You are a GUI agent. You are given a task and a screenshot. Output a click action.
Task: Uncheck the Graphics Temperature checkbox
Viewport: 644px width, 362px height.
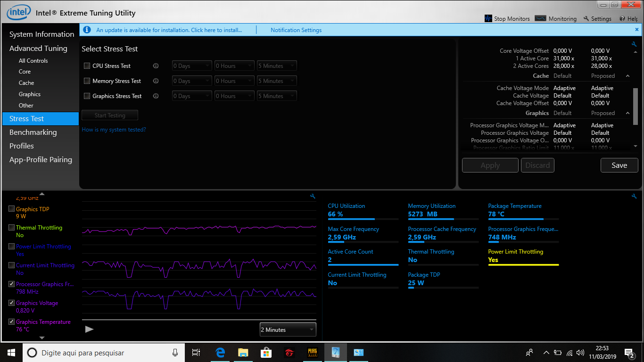point(12,322)
